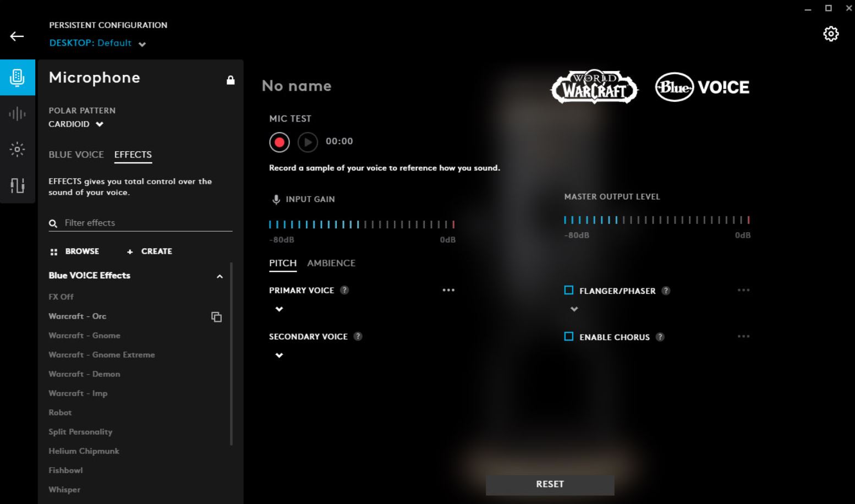
Task: Open Flanger/Phaser more options menu
Action: coord(743,290)
